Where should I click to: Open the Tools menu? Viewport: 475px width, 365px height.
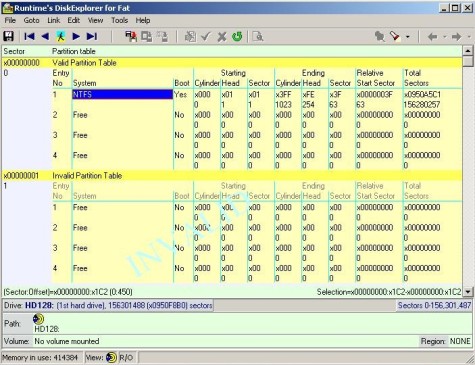(119, 20)
